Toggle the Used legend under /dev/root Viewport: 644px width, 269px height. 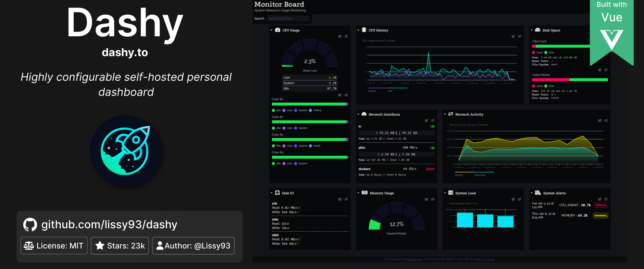point(537,52)
